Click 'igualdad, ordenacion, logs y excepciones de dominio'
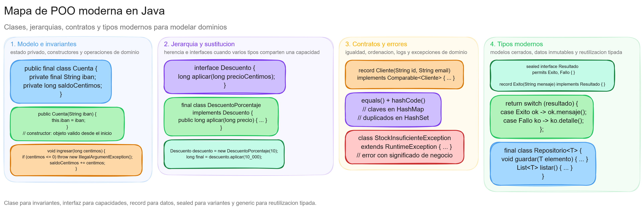Screen dimensions: 644x211 (x=406, y=52)
